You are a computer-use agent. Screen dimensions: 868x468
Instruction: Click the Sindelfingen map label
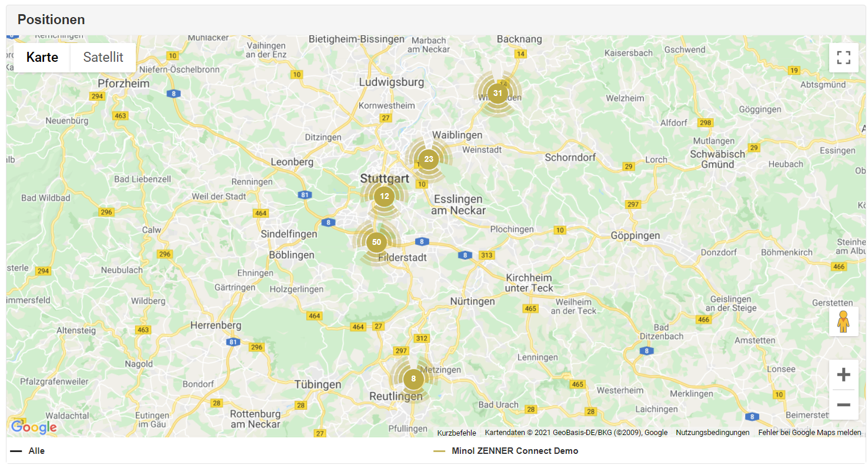pos(289,234)
